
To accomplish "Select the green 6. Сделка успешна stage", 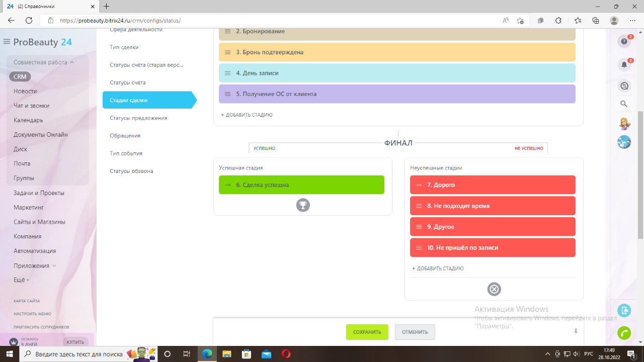I will pos(301,185).
